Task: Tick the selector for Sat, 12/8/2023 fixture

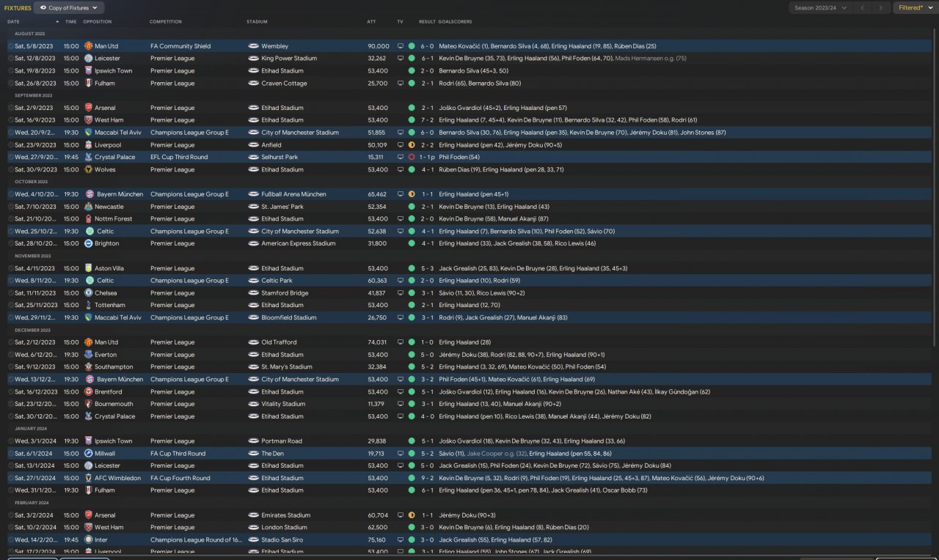Action: (10, 59)
